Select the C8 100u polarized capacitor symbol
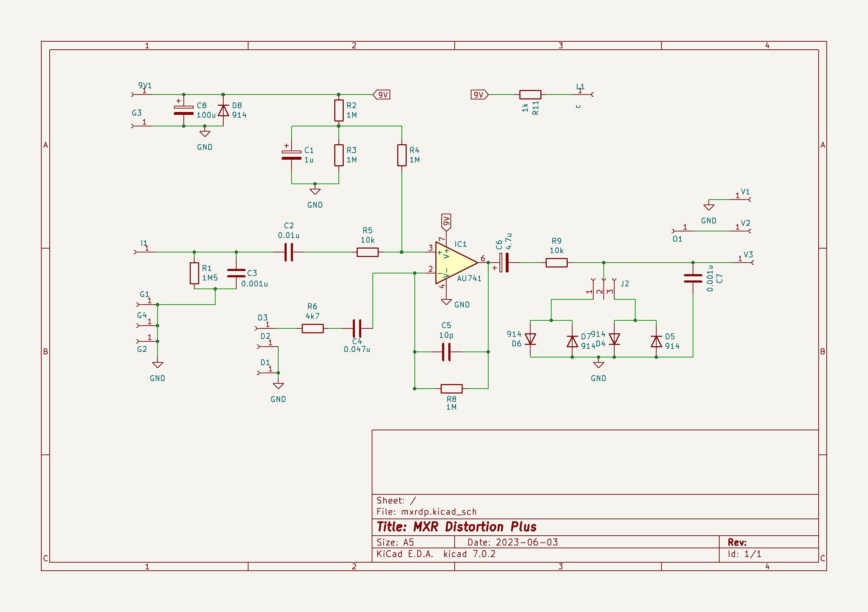Screen dimensions: 868x612 click(184, 110)
